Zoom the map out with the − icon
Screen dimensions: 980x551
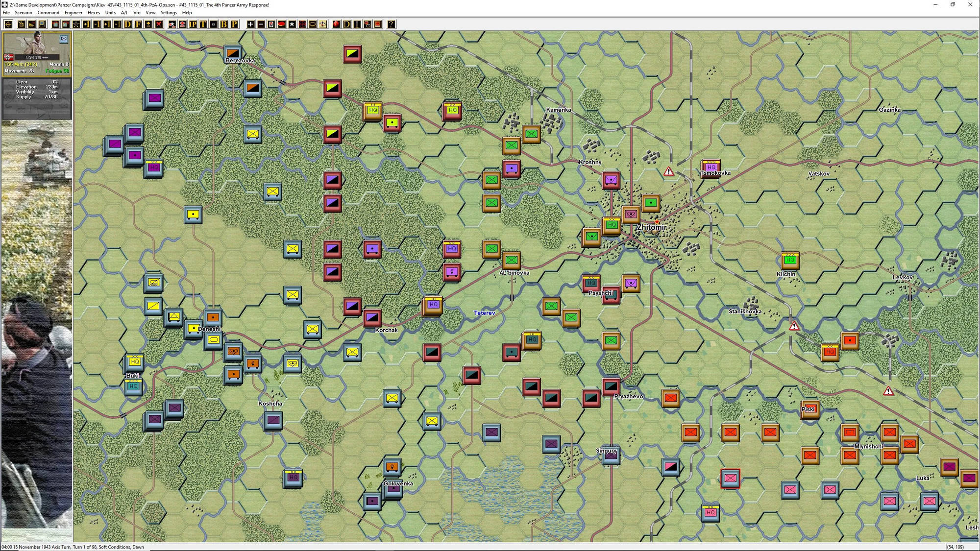tap(260, 24)
